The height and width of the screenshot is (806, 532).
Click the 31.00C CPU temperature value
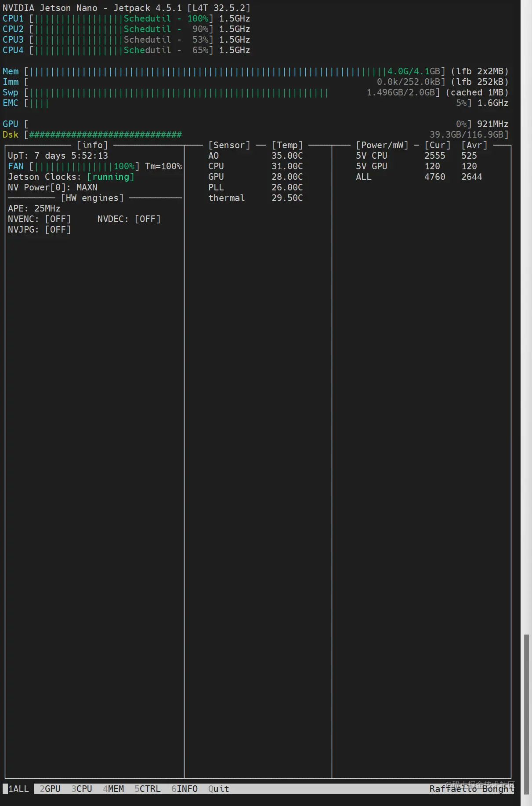[287, 166]
